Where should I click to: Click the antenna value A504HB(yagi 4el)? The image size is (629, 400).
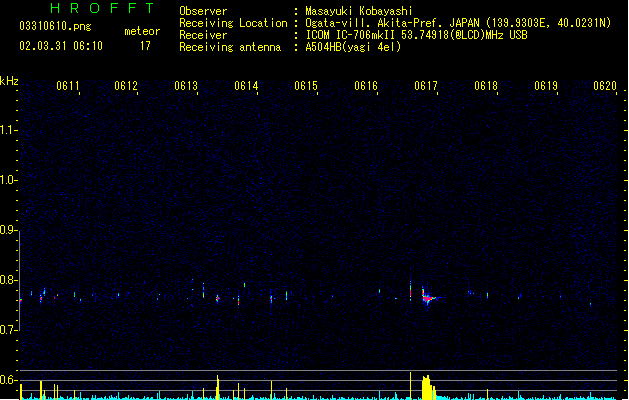coord(353,47)
